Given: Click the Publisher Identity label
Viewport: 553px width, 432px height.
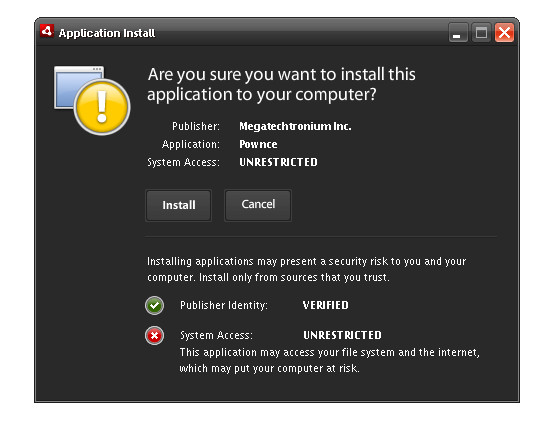Looking at the screenshot, I should [224, 305].
